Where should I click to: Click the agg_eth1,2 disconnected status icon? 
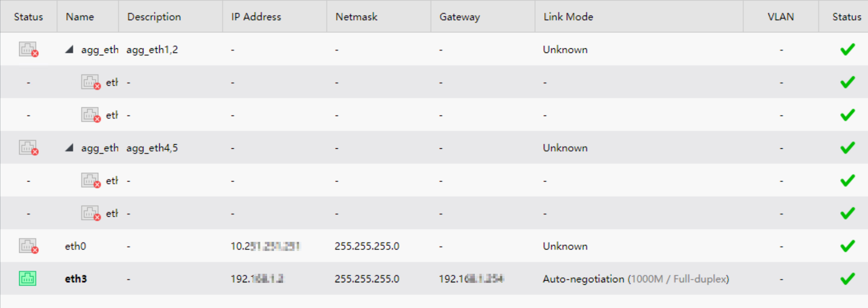(28, 49)
